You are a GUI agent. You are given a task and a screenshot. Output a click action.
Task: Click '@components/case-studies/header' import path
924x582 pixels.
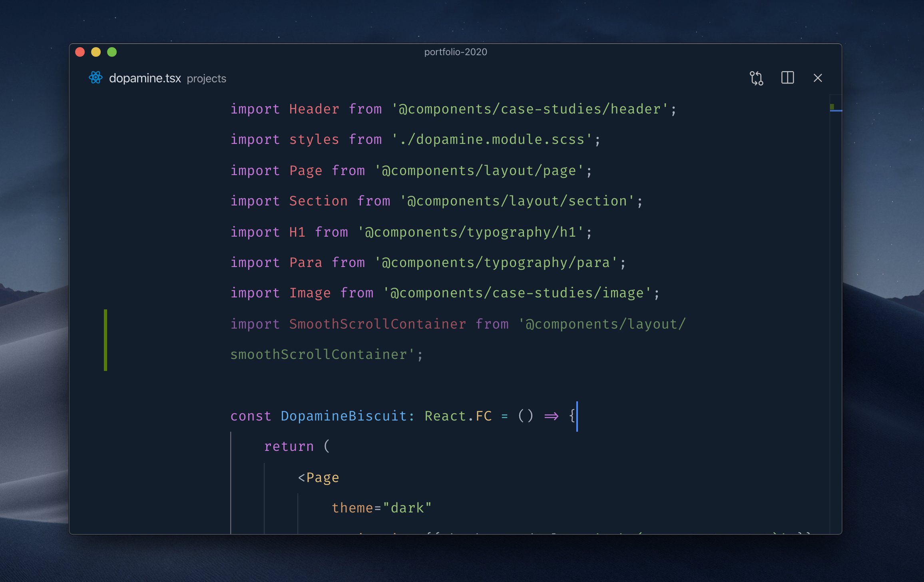point(530,109)
